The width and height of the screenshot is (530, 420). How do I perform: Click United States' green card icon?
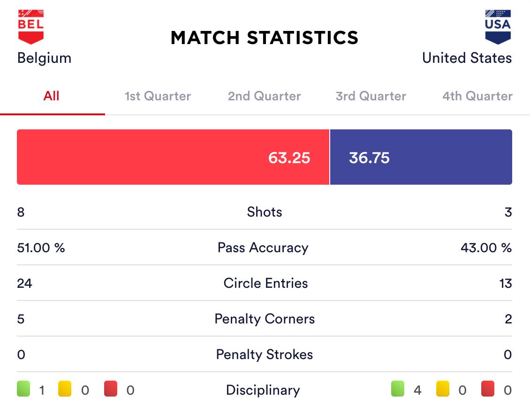pyautogui.click(x=398, y=390)
